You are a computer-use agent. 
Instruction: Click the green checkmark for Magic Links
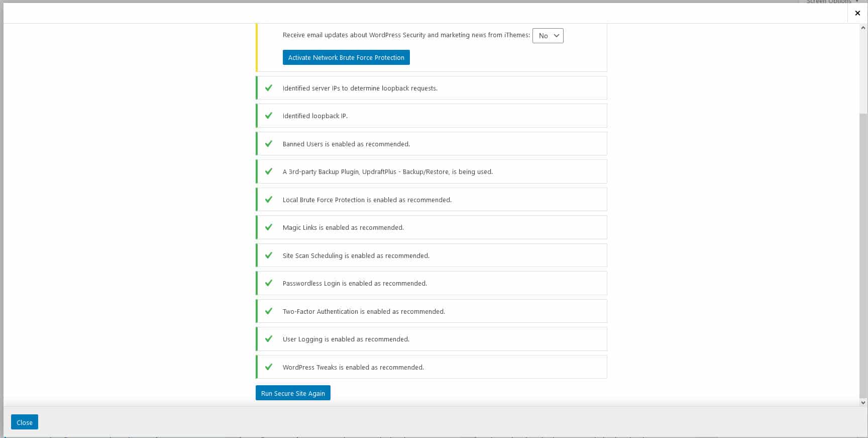(x=269, y=227)
